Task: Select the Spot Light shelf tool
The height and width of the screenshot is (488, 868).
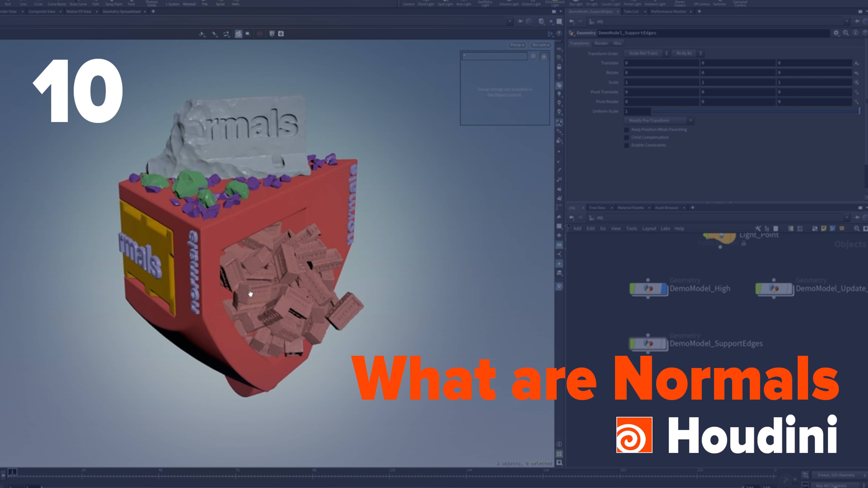Action: (x=445, y=3)
